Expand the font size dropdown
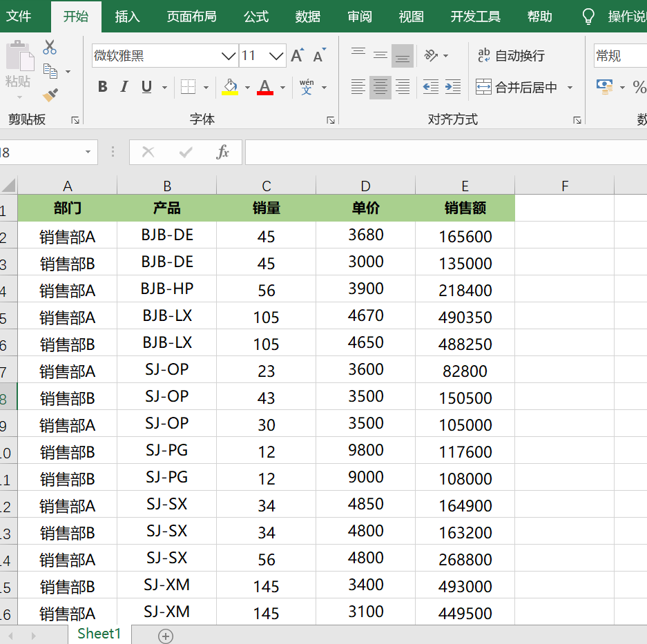 [x=277, y=56]
